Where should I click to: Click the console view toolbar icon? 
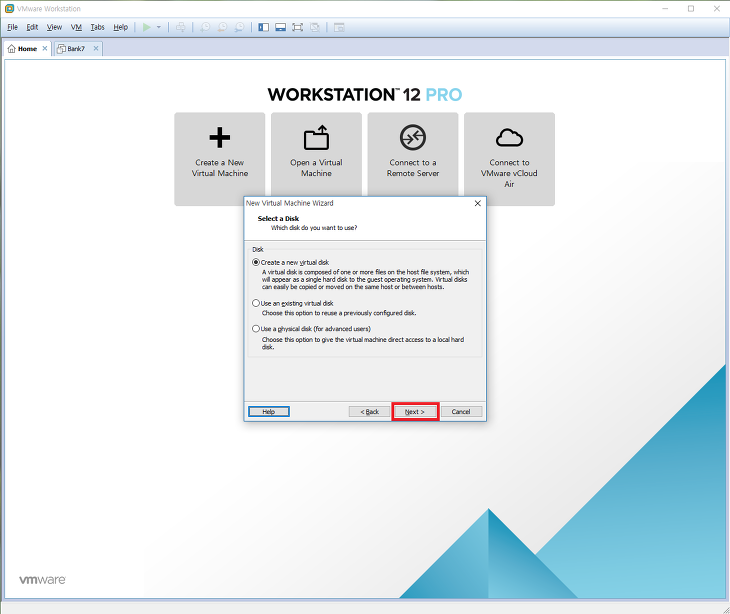point(339,27)
